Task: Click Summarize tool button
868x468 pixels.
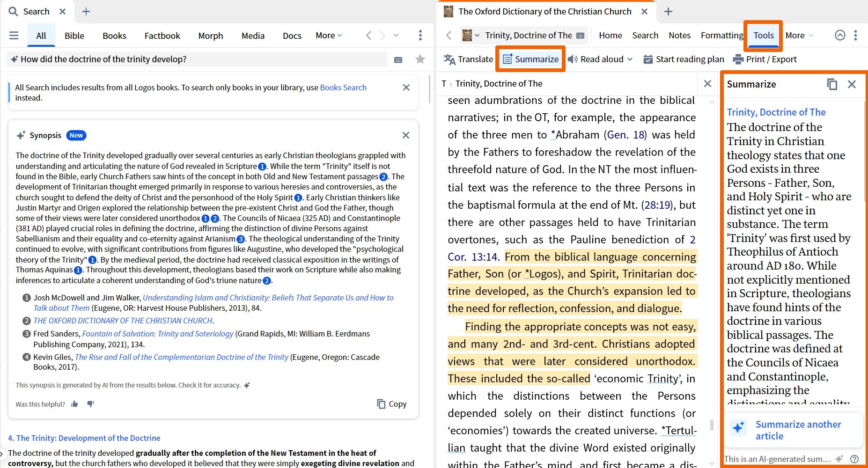Action: (x=531, y=59)
